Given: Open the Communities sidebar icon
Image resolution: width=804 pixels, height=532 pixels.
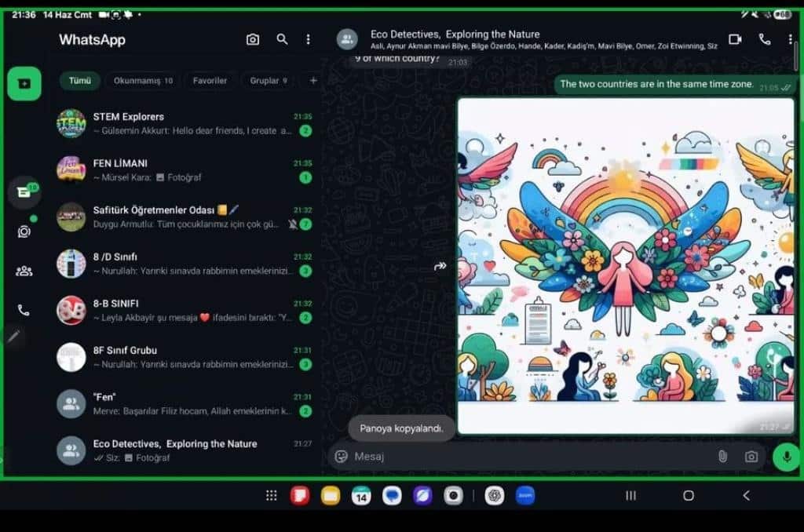Looking at the screenshot, I should (24, 271).
